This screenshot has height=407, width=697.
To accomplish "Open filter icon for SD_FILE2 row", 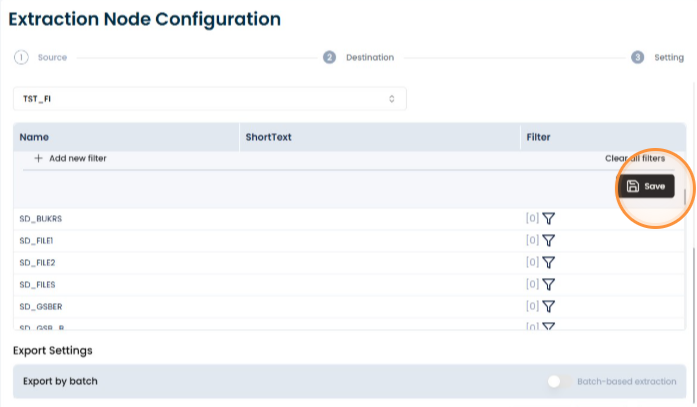I will point(549,262).
